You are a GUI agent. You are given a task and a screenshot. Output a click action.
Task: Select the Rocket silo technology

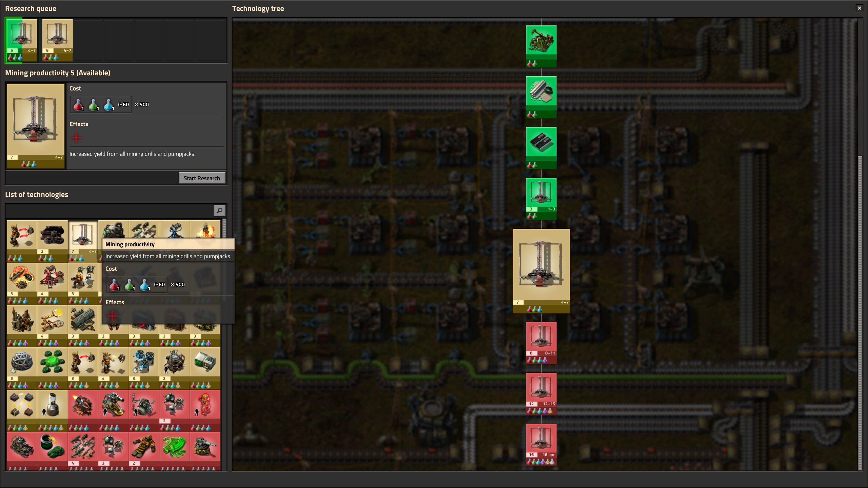click(x=52, y=406)
